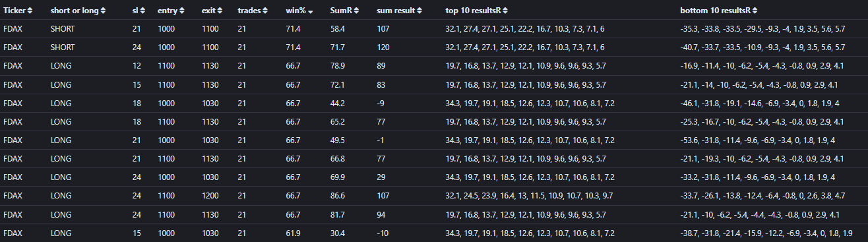Click the sl cell with value 12
The height and width of the screenshot is (242, 868).
pyautogui.click(x=137, y=66)
